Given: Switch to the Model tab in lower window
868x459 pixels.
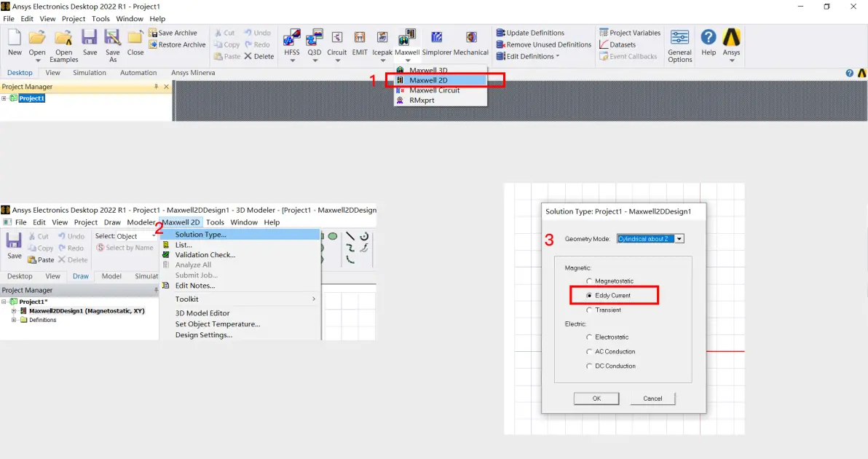Looking at the screenshot, I should tap(111, 276).
